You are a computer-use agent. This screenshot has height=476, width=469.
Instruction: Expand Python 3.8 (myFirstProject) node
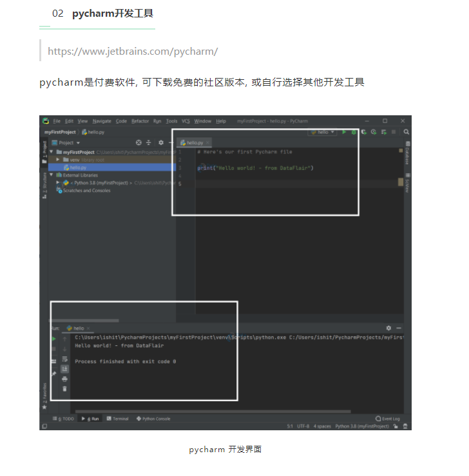point(58,182)
